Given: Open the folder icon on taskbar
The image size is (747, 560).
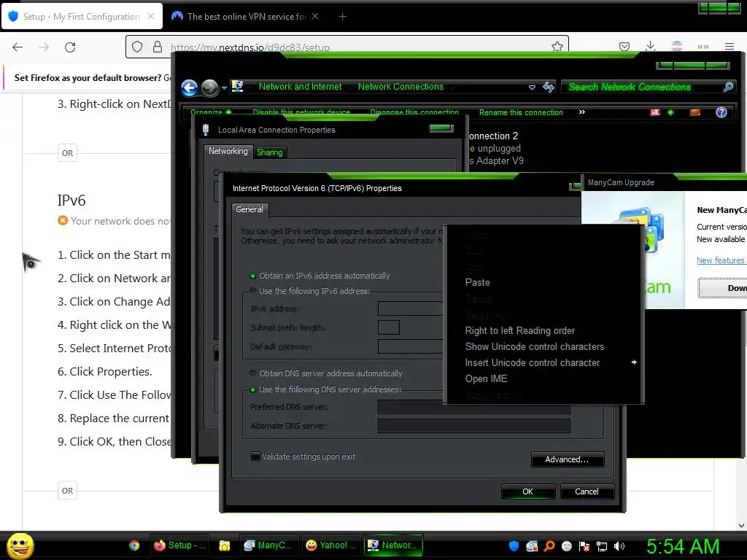Looking at the screenshot, I should pos(225,545).
